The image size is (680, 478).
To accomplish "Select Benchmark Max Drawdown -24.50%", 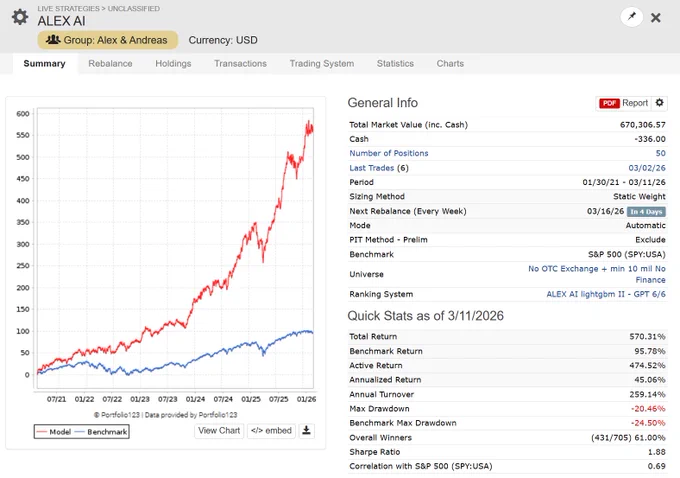I will point(648,423).
